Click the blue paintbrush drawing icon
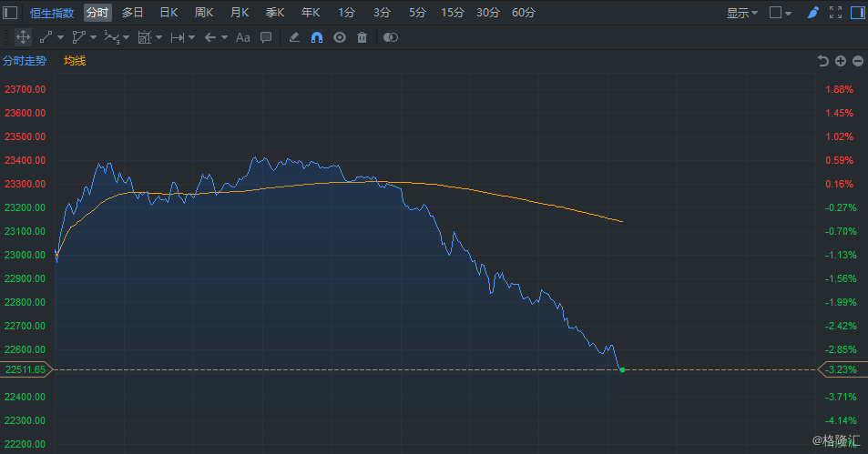Viewport: 868px width, 454px height. (x=812, y=12)
